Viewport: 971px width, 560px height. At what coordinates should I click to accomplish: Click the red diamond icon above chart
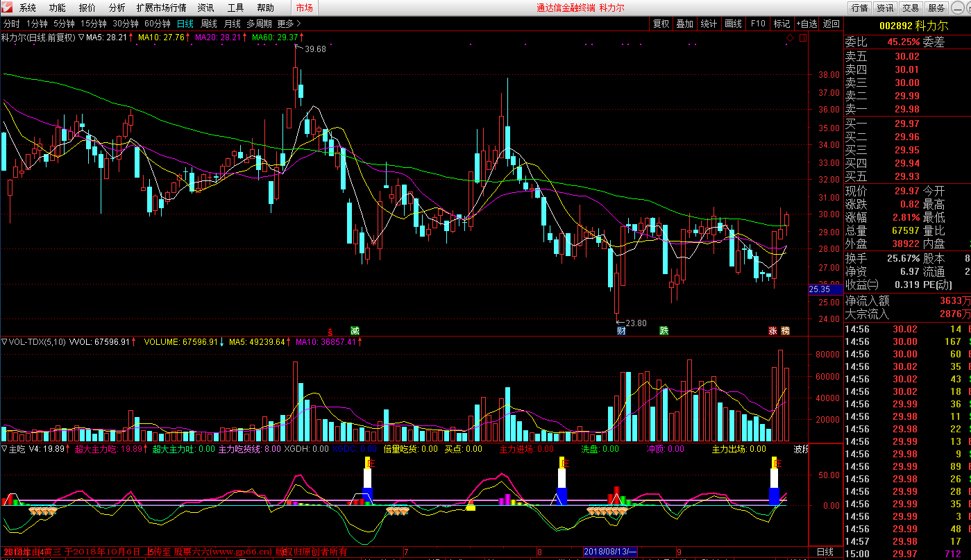pyautogui.click(x=789, y=37)
